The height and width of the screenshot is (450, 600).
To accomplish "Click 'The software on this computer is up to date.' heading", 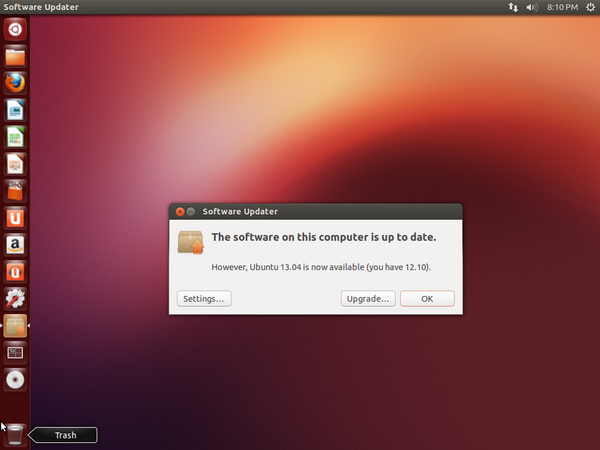I will pyautogui.click(x=324, y=237).
